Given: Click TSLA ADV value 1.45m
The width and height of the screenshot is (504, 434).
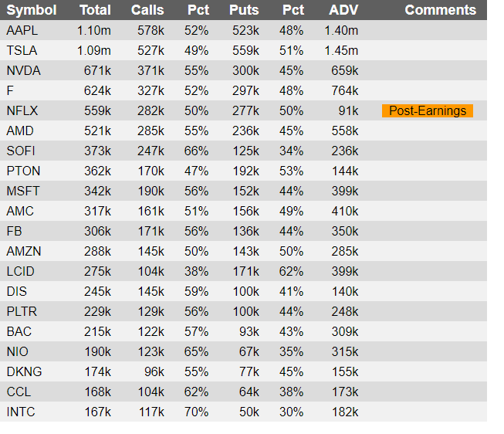Looking at the screenshot, I should (342, 50).
